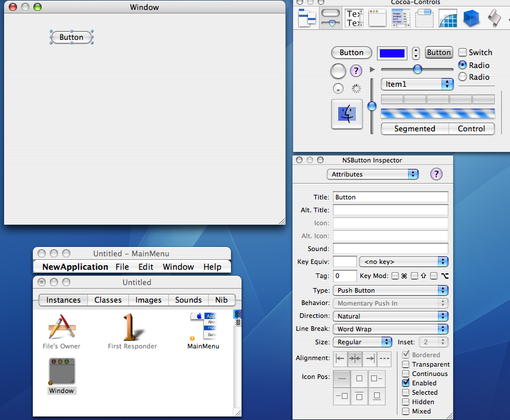Open the Direction Natural popup
The width and height of the screenshot is (510, 420).
pos(390,316)
